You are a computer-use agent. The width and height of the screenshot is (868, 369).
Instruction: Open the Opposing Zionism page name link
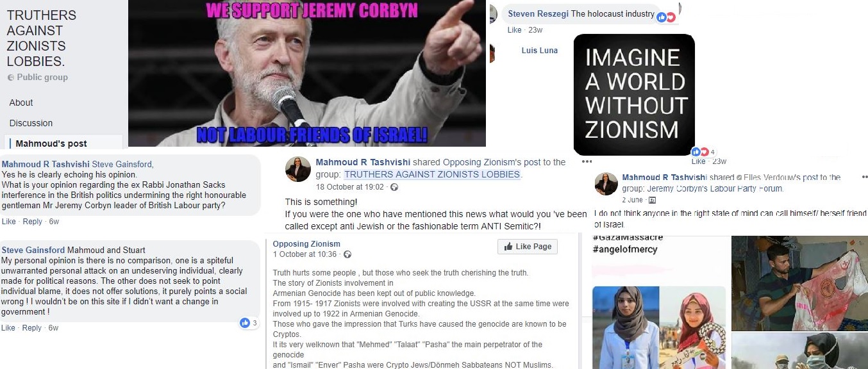[x=306, y=244]
